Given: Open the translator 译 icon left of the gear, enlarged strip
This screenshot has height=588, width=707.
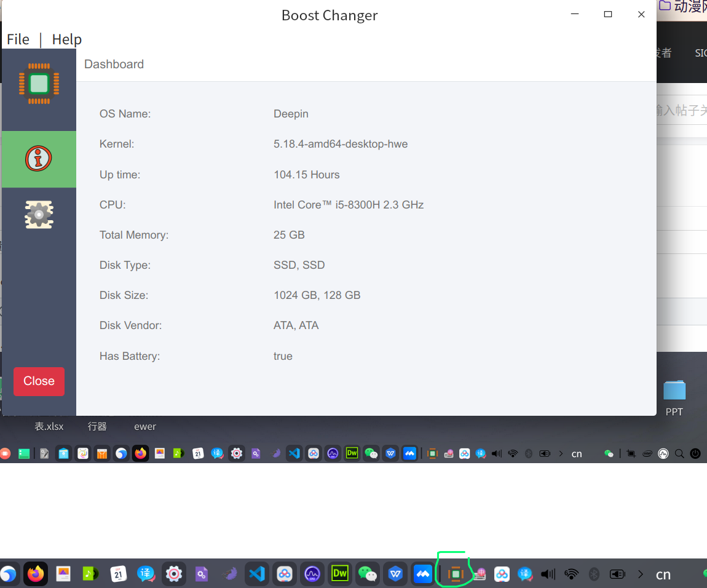Looking at the screenshot, I should tap(146, 574).
